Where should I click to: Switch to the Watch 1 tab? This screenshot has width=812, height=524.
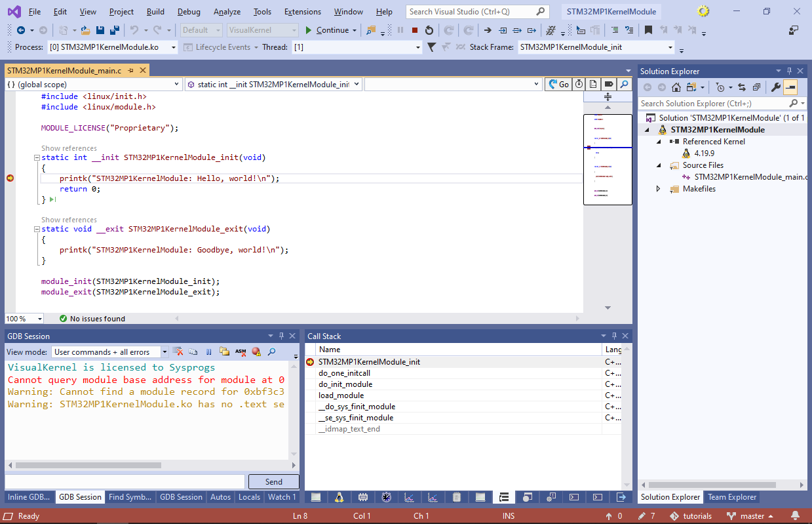[x=282, y=497]
